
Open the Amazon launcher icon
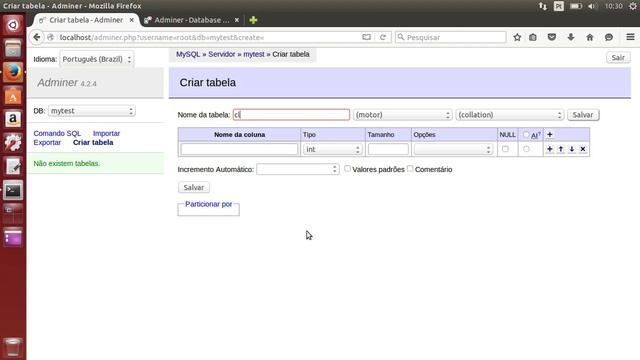click(x=13, y=119)
